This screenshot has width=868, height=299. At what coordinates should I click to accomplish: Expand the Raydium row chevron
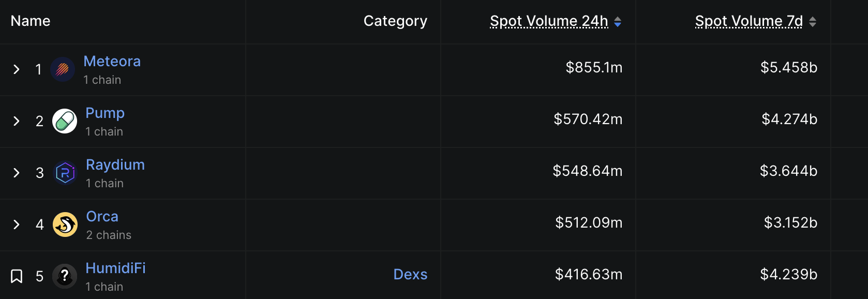pos(17,173)
